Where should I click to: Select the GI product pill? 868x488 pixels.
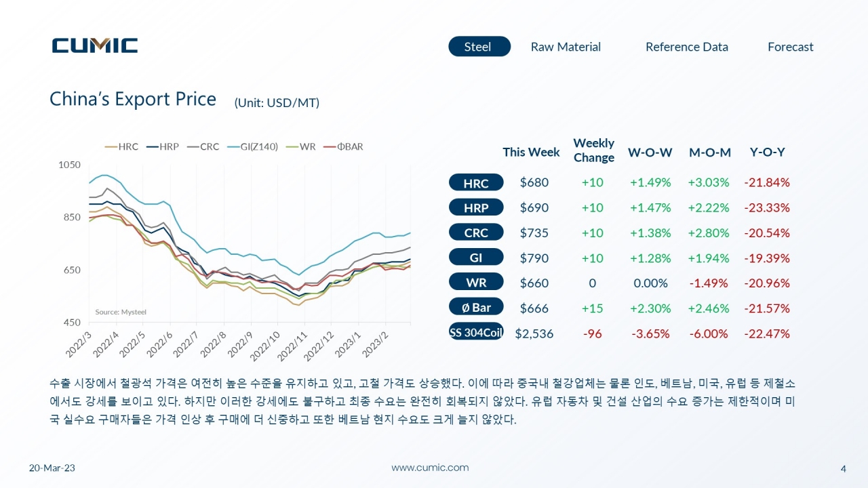(476, 258)
